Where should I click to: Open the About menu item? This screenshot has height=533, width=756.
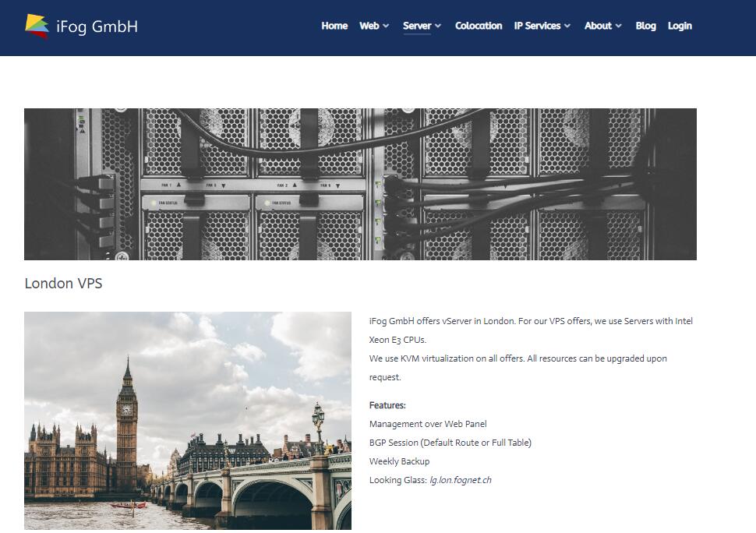point(598,26)
